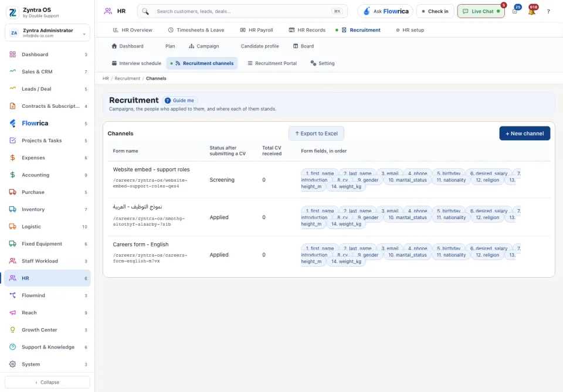Click the notifications bell icon
563x392 pixels.
(x=532, y=12)
